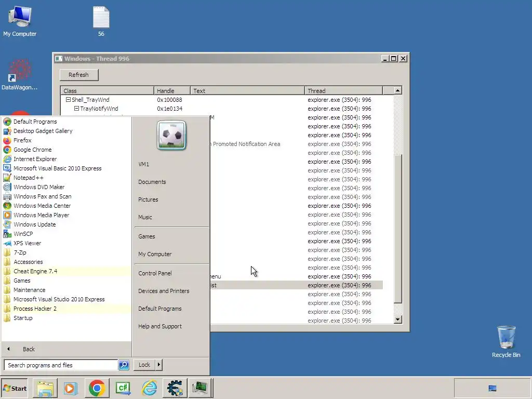Click the Lock button
Image resolution: width=532 pixels, height=399 pixels.
(144, 365)
